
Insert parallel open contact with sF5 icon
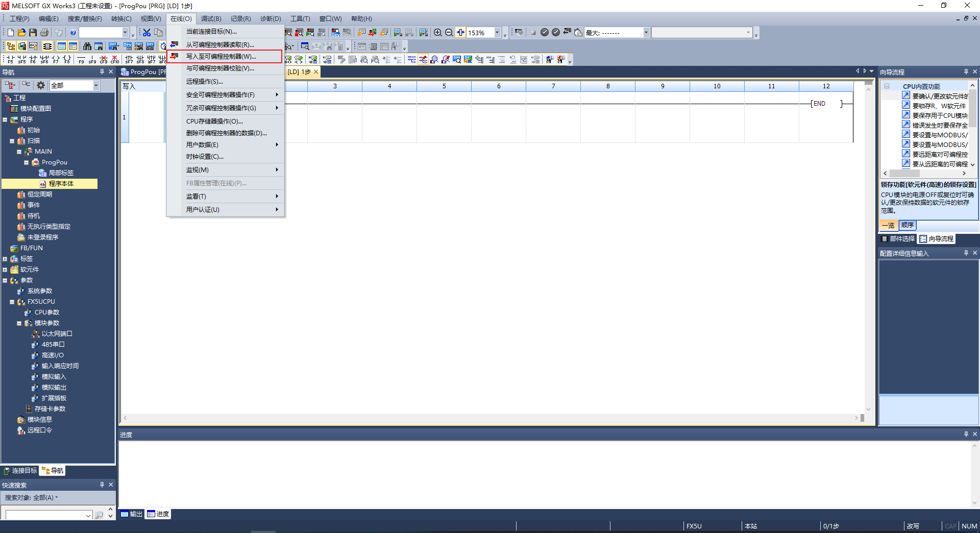tap(22, 60)
